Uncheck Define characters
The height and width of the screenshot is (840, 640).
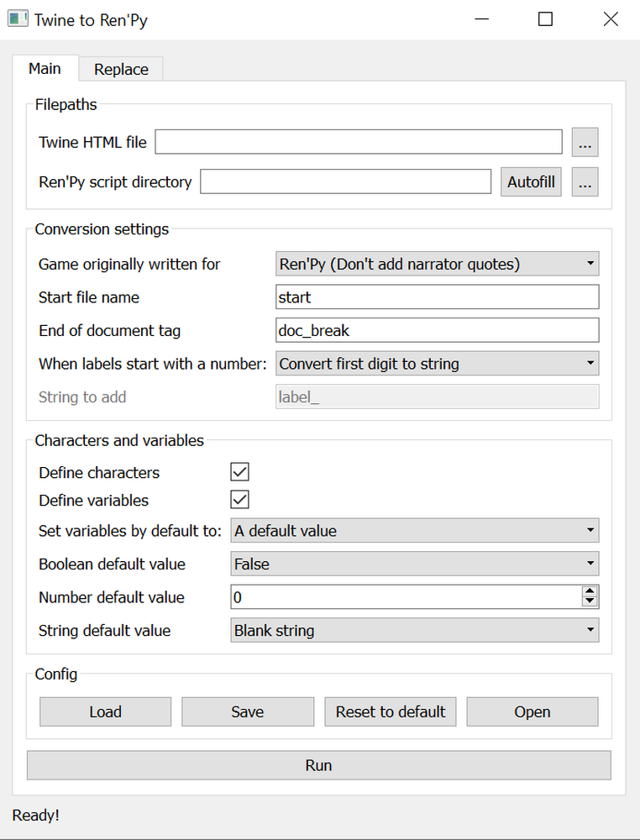pos(239,471)
